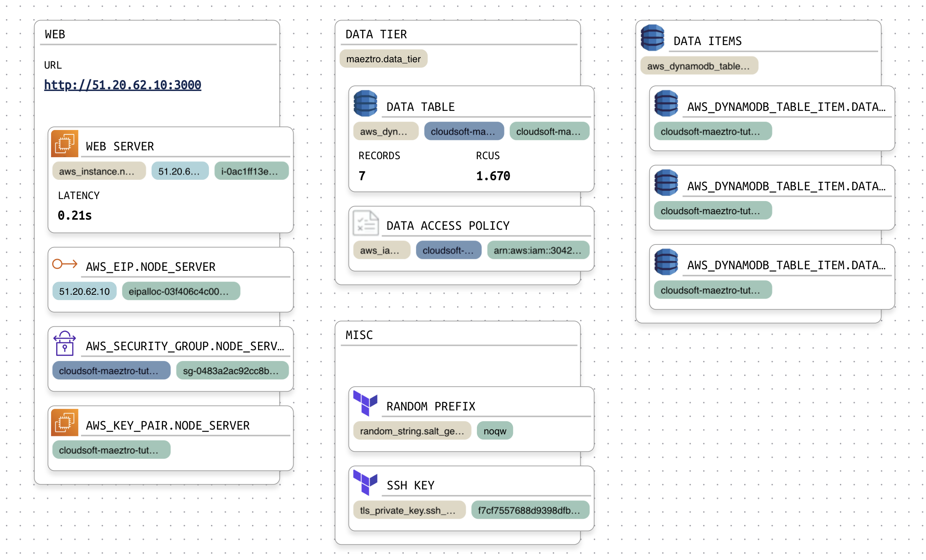Viewport: 926px width, 560px height.
Task: Click the Elastic IP arrow icon
Action: [65, 264]
